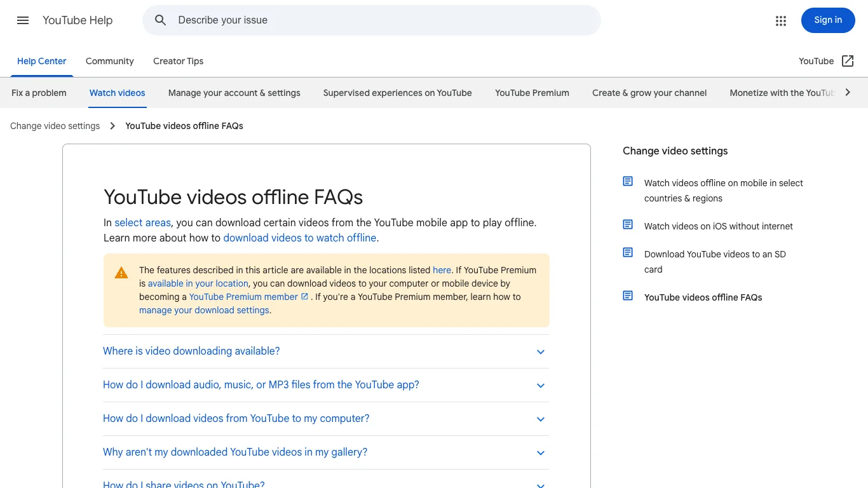The width and height of the screenshot is (868, 488).
Task: Expand How do I share videos question
Action: tap(541, 485)
